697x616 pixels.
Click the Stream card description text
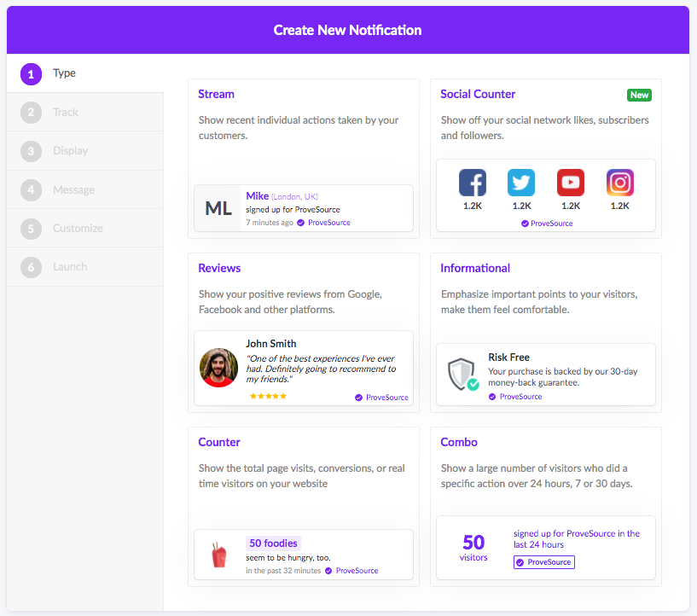(x=299, y=128)
